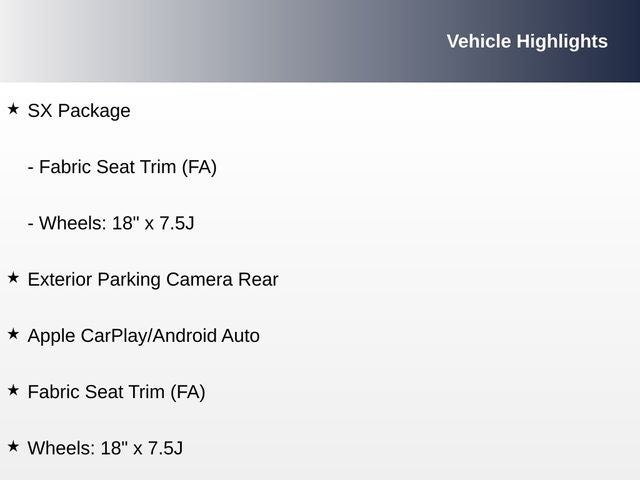Click (FA) in the starred Fabric Seat line
This screenshot has width=640, height=480.
click(x=187, y=392)
